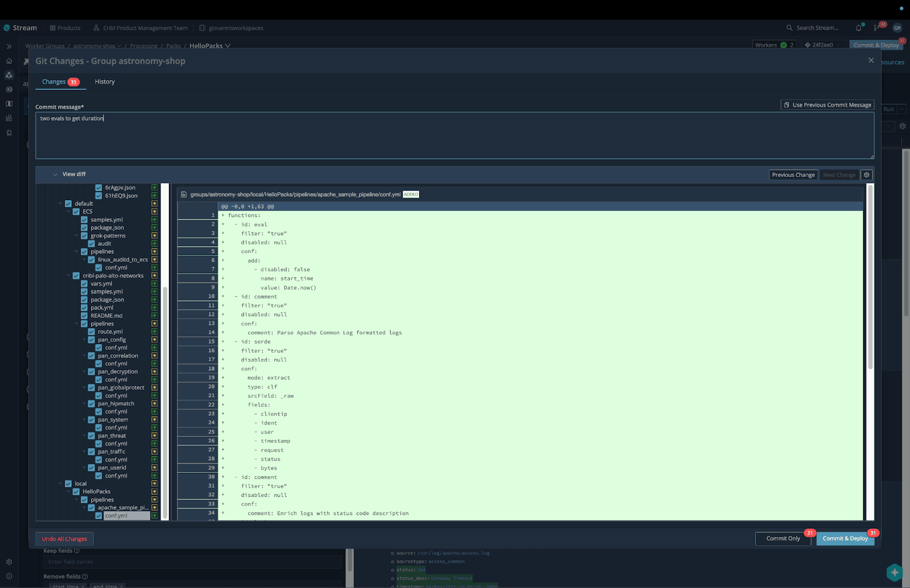The image size is (910, 588).
Task: Collapse the View diff section
Action: [55, 175]
